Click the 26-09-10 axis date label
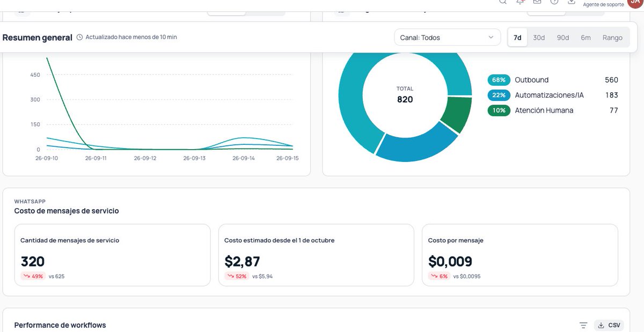 47,158
